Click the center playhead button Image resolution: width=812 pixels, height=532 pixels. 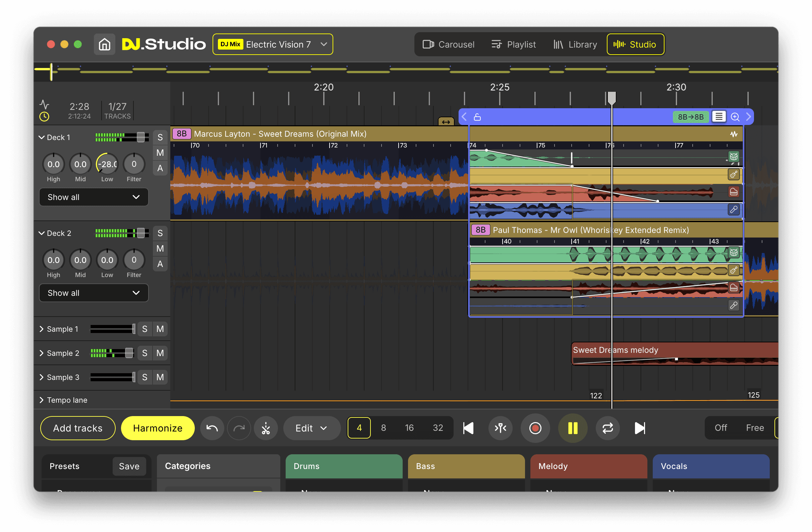(501, 428)
